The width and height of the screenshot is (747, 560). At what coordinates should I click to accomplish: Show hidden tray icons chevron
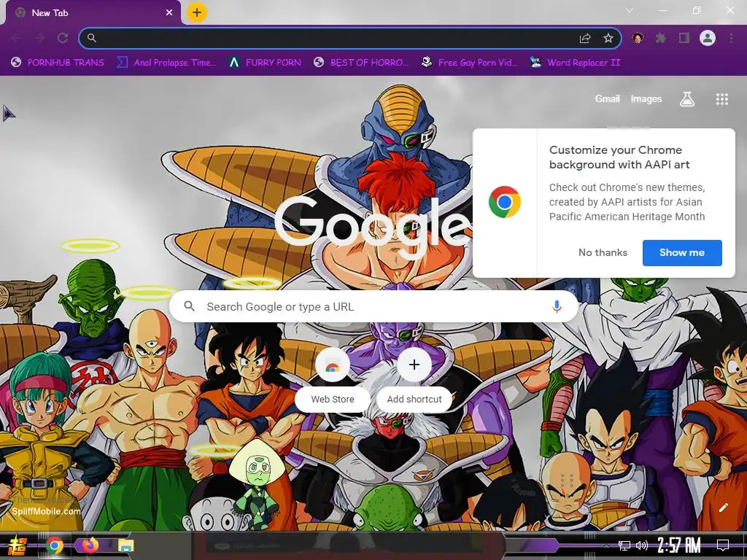tap(605, 545)
